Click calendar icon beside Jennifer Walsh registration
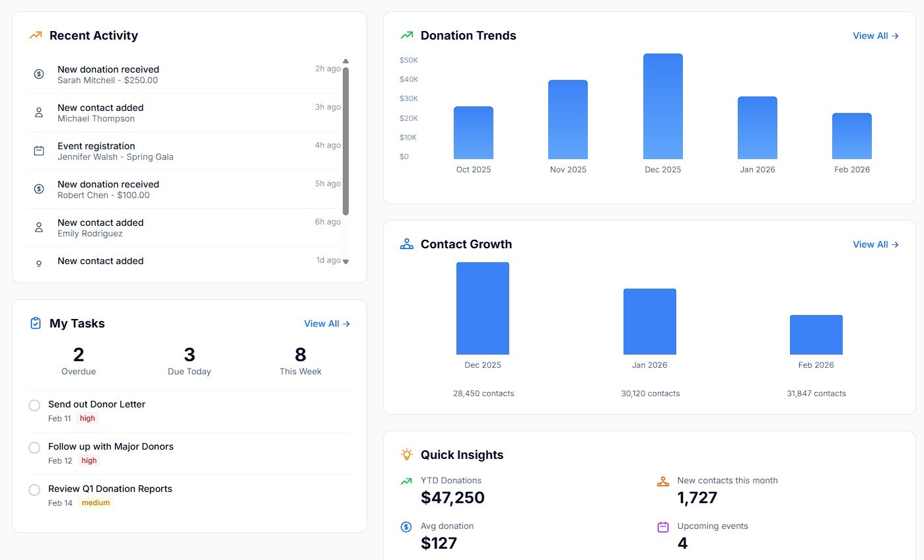The width and height of the screenshot is (924, 560). tap(39, 151)
